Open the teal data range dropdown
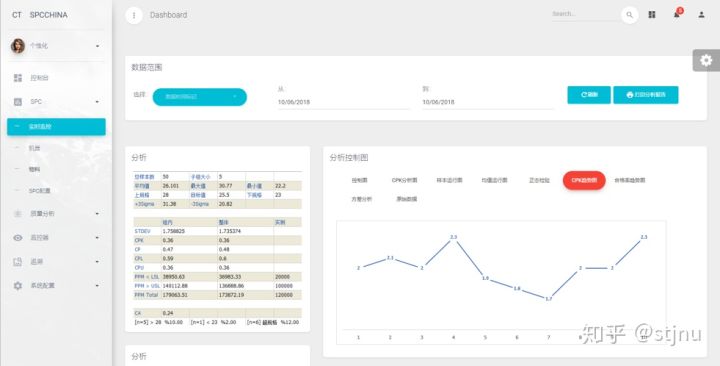Image resolution: width=720 pixels, height=366 pixels. [x=200, y=97]
